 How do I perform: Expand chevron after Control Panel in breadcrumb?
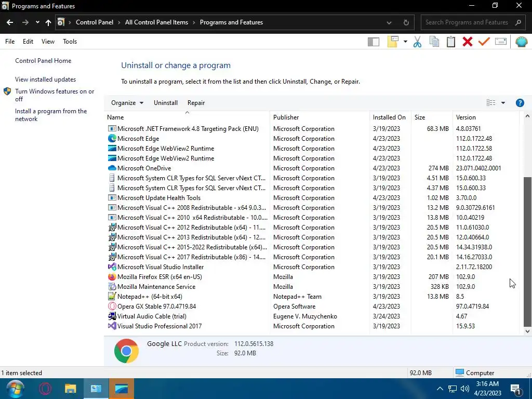[119, 22]
